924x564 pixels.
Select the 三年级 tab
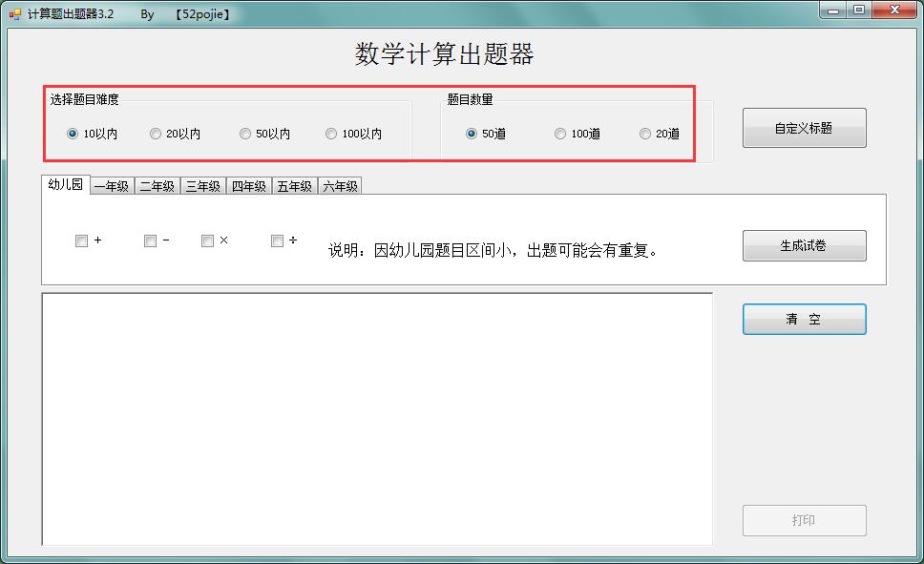coord(203,186)
